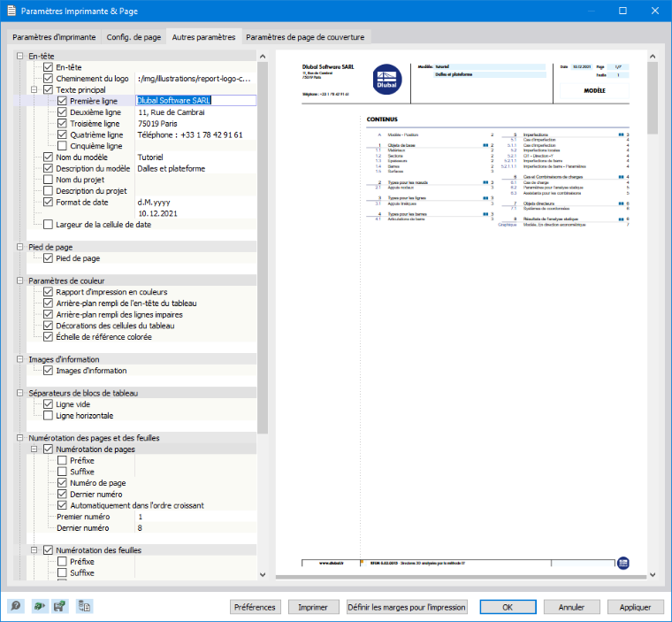Viewport: 672px width, 622px height.
Task: Collapse Numérotation des pages et des feuilles
Action: pos(19,438)
